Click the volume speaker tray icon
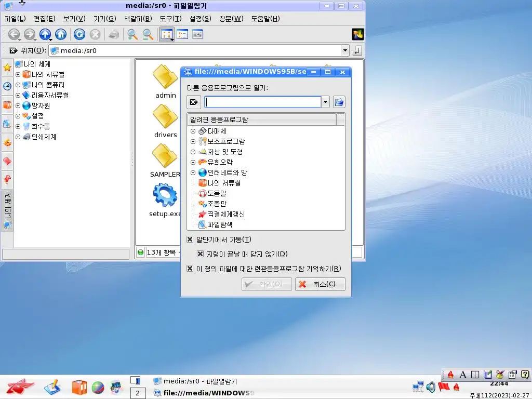 pos(431,387)
